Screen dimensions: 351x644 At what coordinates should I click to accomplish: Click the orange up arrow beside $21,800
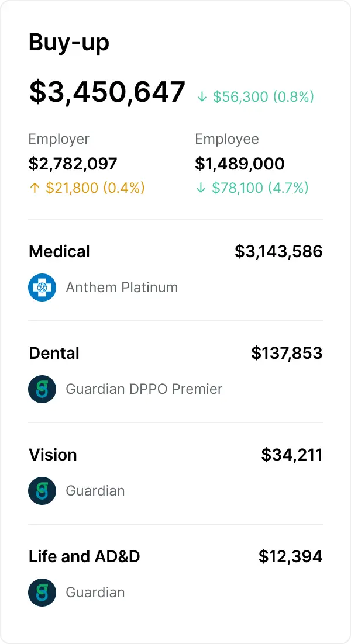(x=35, y=188)
